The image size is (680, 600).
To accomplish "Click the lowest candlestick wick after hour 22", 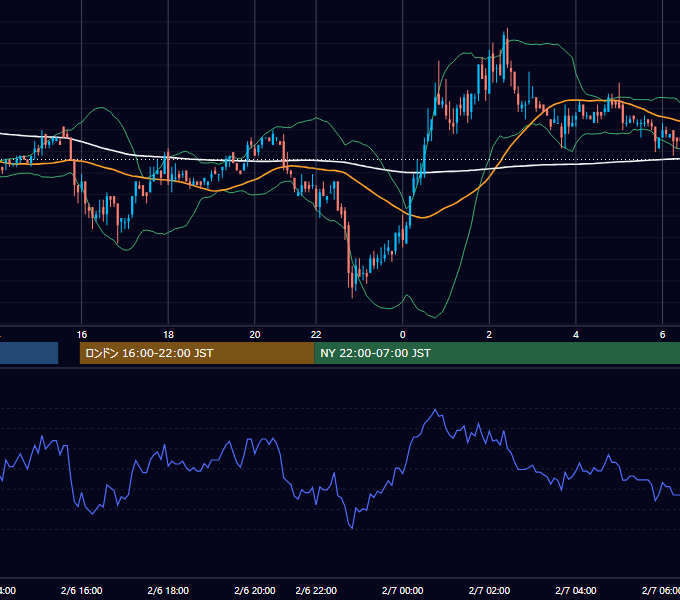I will (x=352, y=286).
